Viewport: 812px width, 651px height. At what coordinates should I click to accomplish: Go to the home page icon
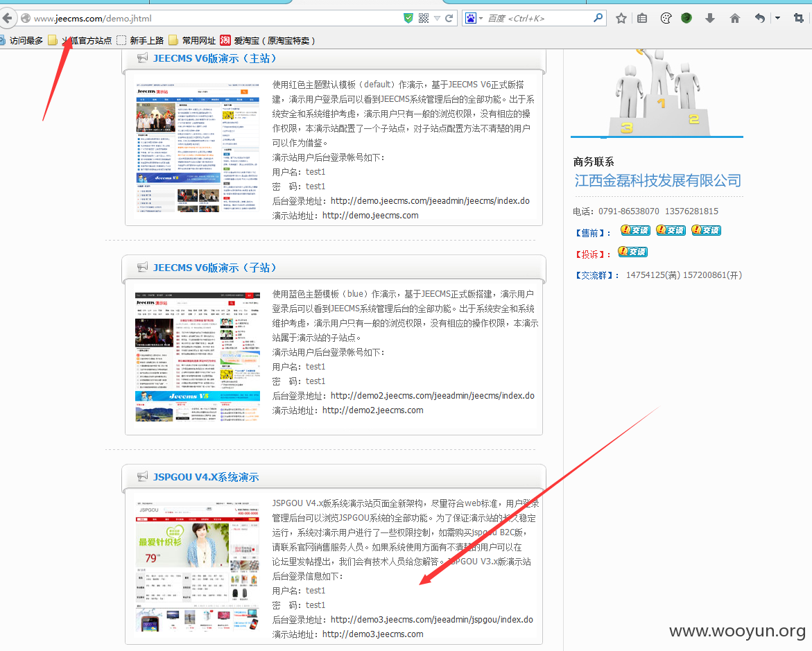[x=735, y=19]
